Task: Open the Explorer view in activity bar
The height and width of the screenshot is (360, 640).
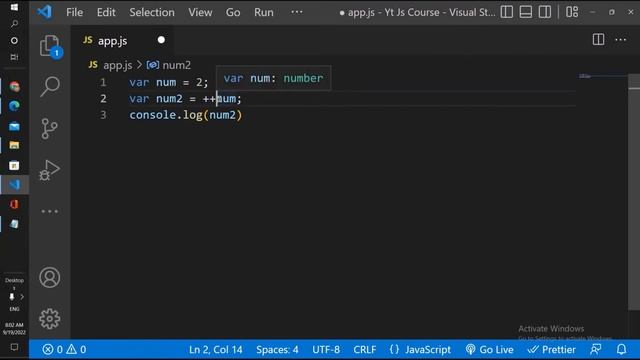Action: coord(50,45)
